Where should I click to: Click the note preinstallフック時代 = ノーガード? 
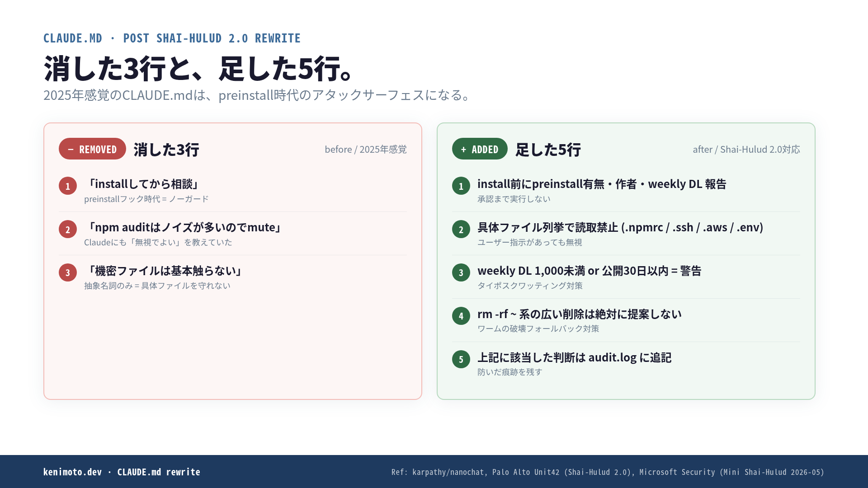[x=146, y=199]
